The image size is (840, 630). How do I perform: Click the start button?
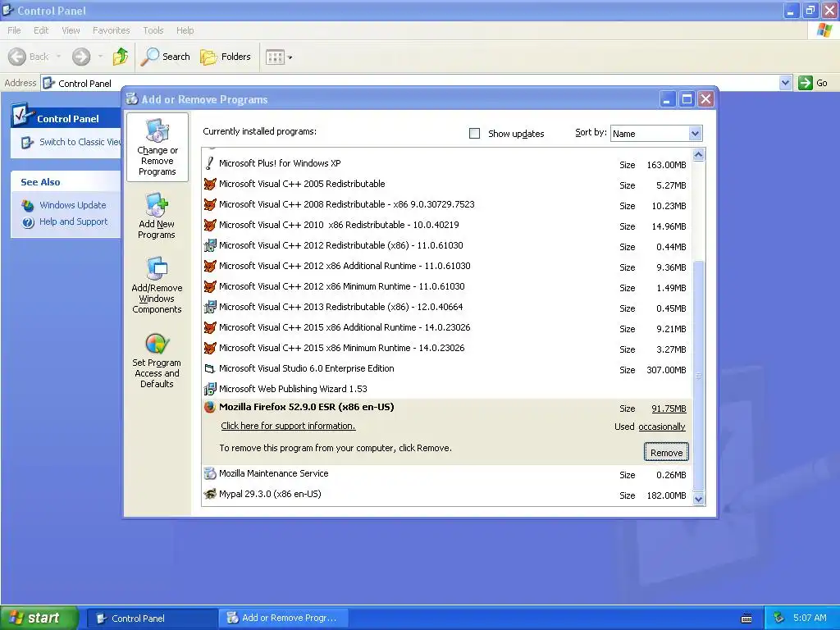tap(39, 618)
